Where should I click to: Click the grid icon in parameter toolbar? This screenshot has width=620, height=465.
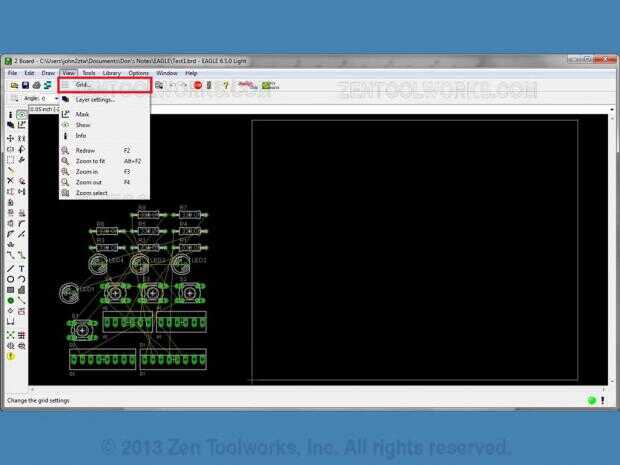click(x=14, y=98)
